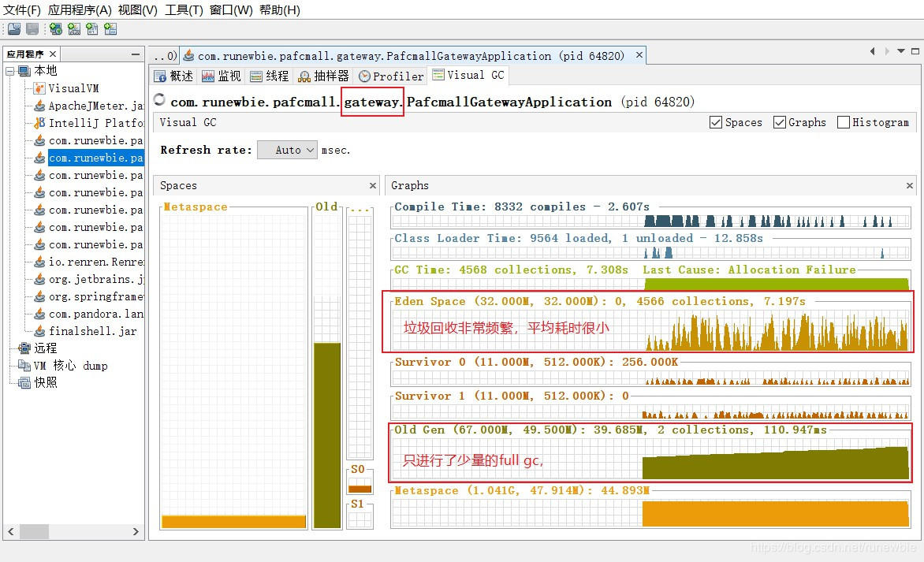Open Refresh rate Auto dropdown
The image size is (924, 562).
click(x=288, y=151)
